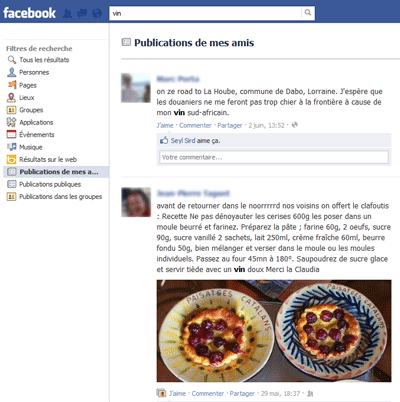The width and height of the screenshot is (400, 402).
Task: Click the Facebook logo
Action: [29, 13]
